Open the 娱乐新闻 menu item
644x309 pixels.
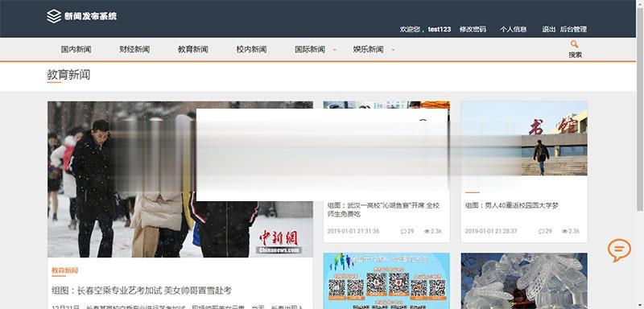click(x=369, y=49)
